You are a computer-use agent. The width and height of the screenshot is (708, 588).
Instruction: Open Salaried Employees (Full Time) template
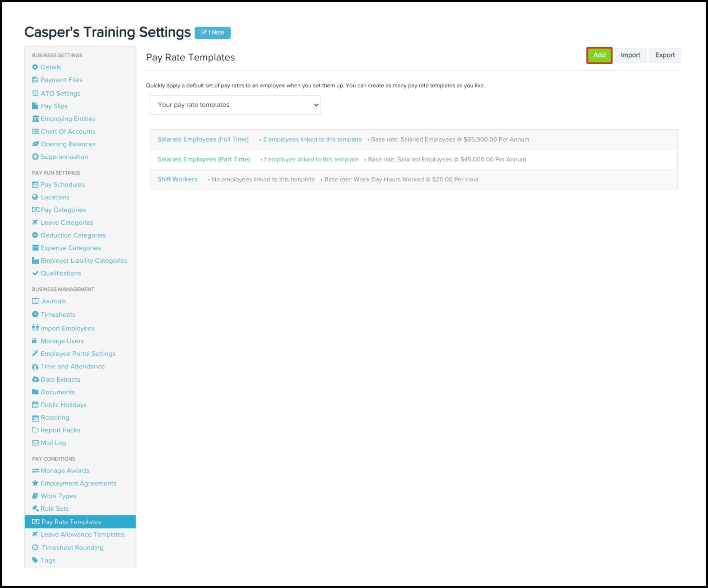(203, 139)
